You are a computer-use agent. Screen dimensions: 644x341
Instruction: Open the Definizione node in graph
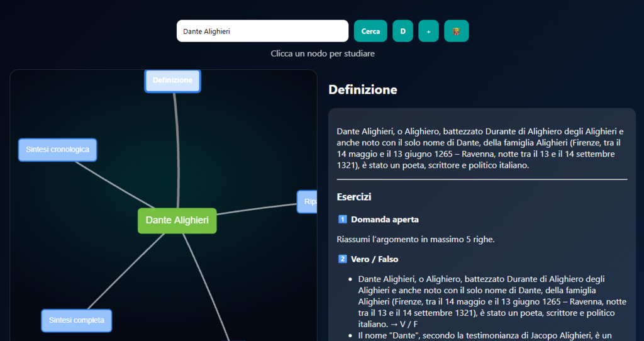coord(172,81)
